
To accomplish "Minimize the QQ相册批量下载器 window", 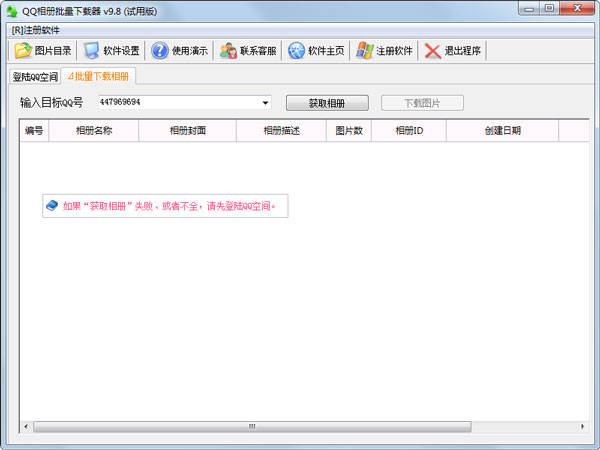I will [529, 8].
